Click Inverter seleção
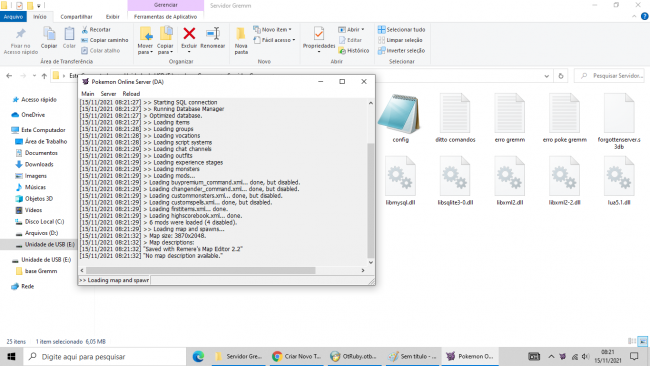 pos(401,51)
